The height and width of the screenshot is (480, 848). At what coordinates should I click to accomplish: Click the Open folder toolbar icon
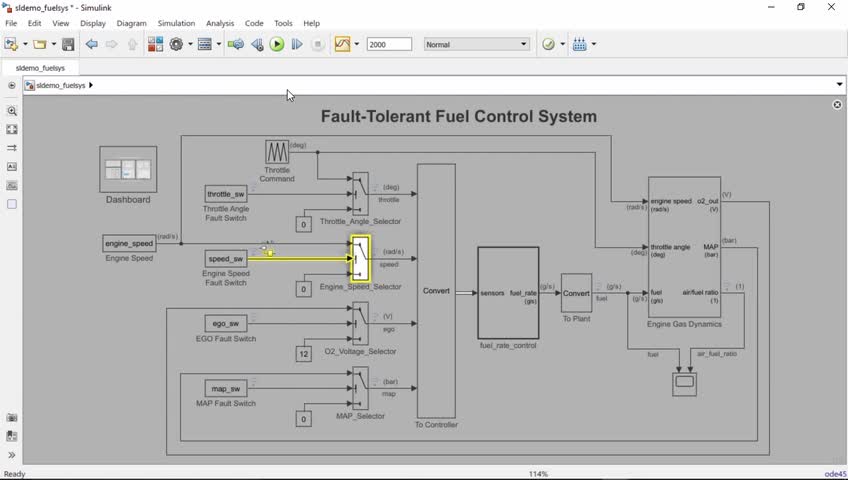click(39, 44)
